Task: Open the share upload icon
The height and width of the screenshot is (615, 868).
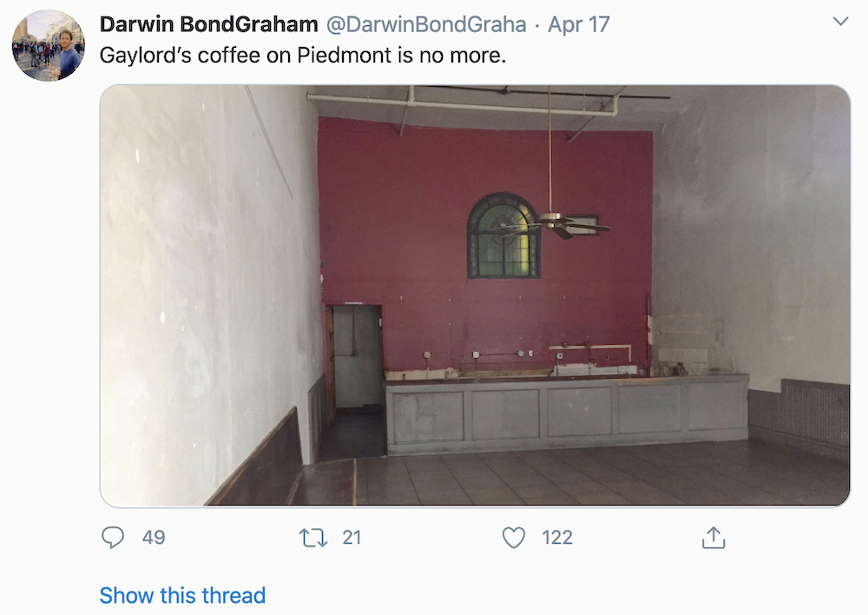Action: pyautogui.click(x=713, y=538)
